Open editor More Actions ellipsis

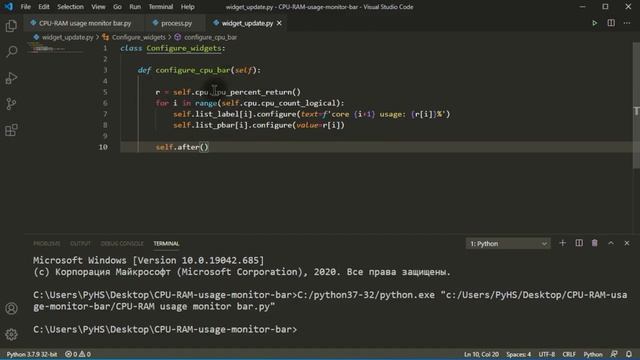[x=627, y=23]
